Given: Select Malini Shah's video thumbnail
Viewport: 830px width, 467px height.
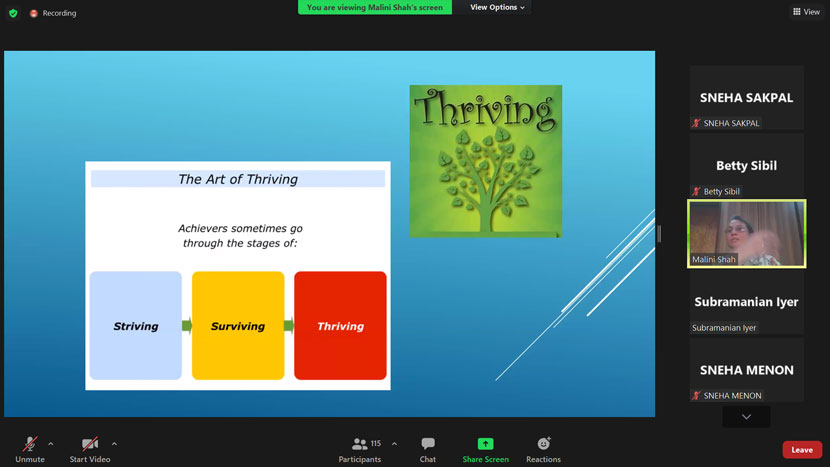Looking at the screenshot, I should tap(746, 233).
